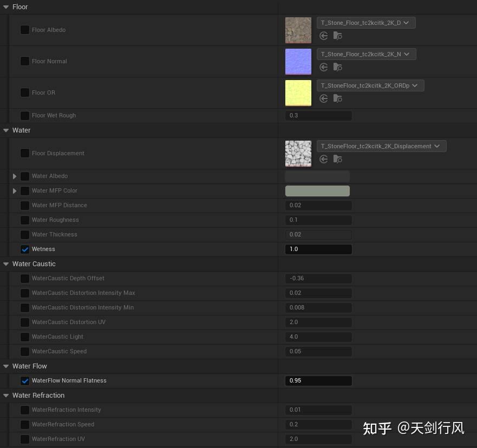This screenshot has width=477, height=448.
Task: Enable the Floor Wet Rough override checkbox
Action: tap(24, 115)
